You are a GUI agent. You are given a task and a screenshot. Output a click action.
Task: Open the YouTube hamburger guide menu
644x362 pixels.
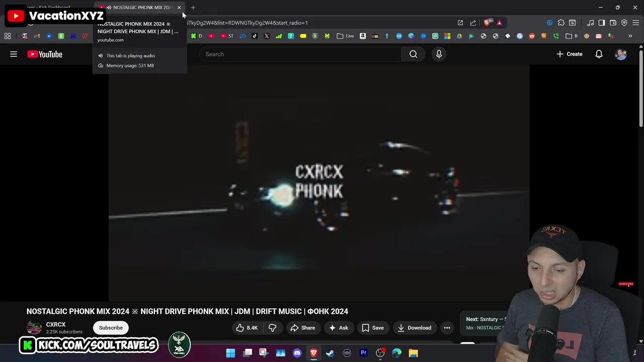point(14,54)
